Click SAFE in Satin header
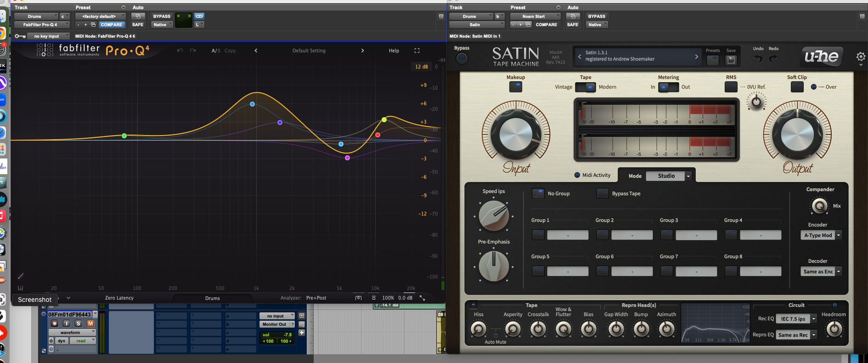Image resolution: width=868 pixels, height=363 pixels. click(x=573, y=25)
